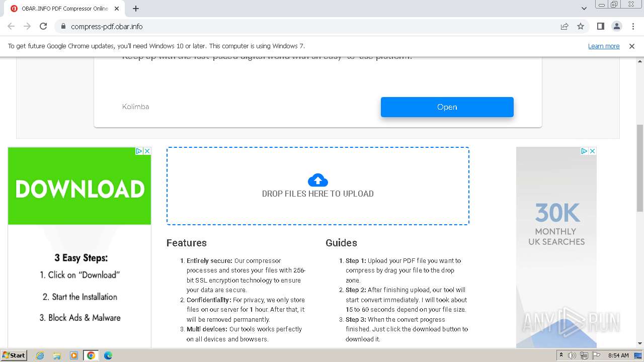Click the 'Step 2:' guide text

tap(356, 290)
